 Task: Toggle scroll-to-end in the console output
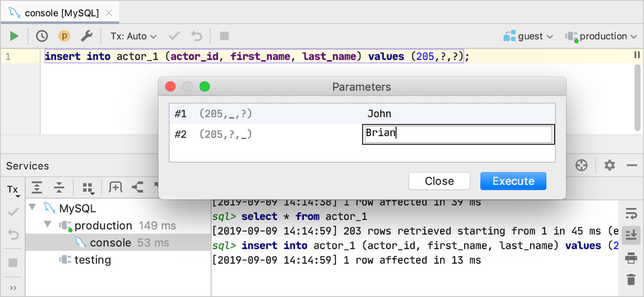(x=631, y=235)
